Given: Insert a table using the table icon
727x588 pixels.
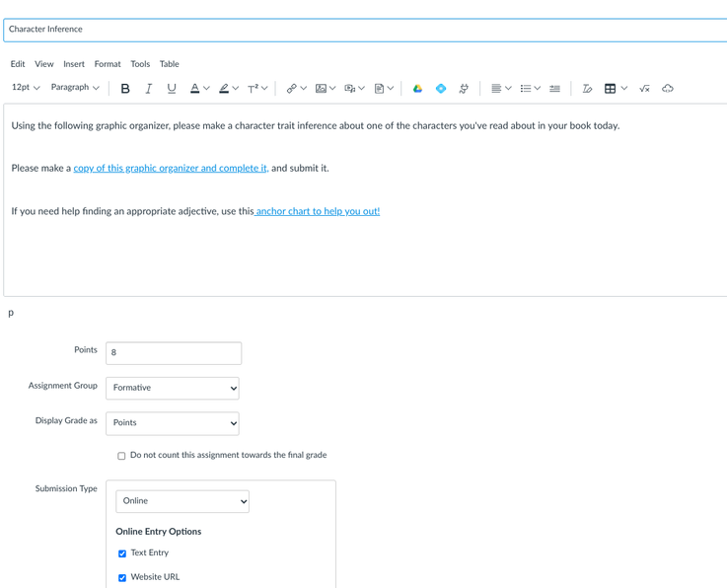Looking at the screenshot, I should 610,89.
